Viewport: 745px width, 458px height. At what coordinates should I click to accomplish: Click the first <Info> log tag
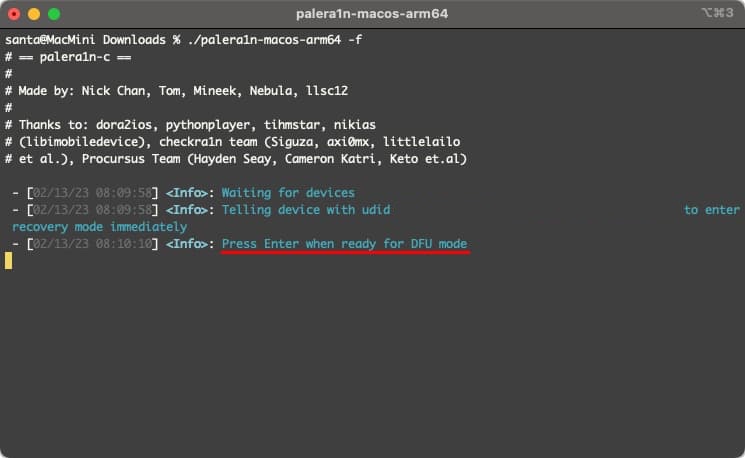[187, 193]
